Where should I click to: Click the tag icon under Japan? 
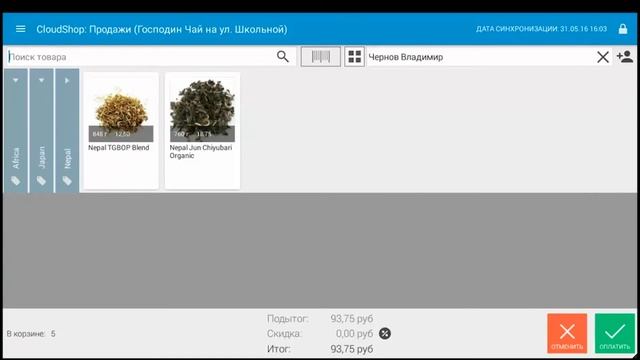[x=41, y=180]
